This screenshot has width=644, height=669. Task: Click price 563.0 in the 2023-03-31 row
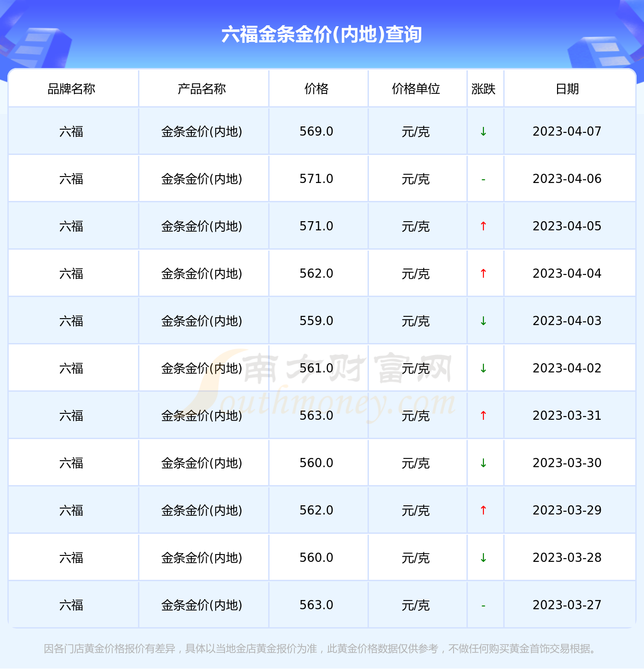pyautogui.click(x=316, y=416)
